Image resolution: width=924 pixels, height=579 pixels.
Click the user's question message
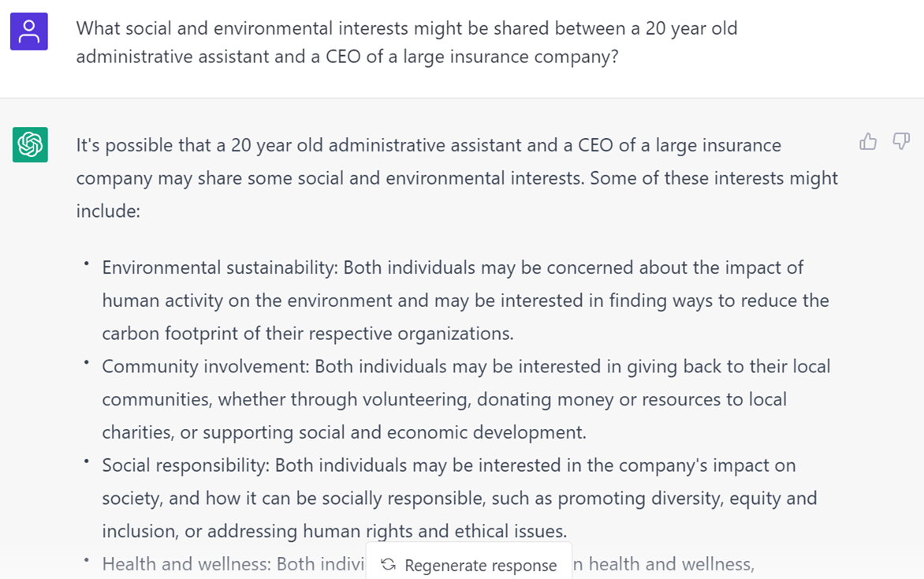coord(406,42)
